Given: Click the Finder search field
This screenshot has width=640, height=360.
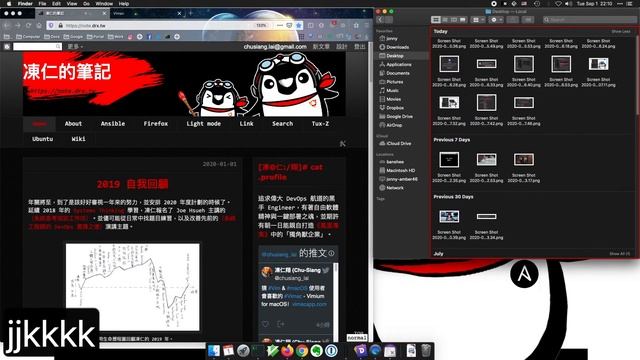Looking at the screenshot, I should [589, 20].
